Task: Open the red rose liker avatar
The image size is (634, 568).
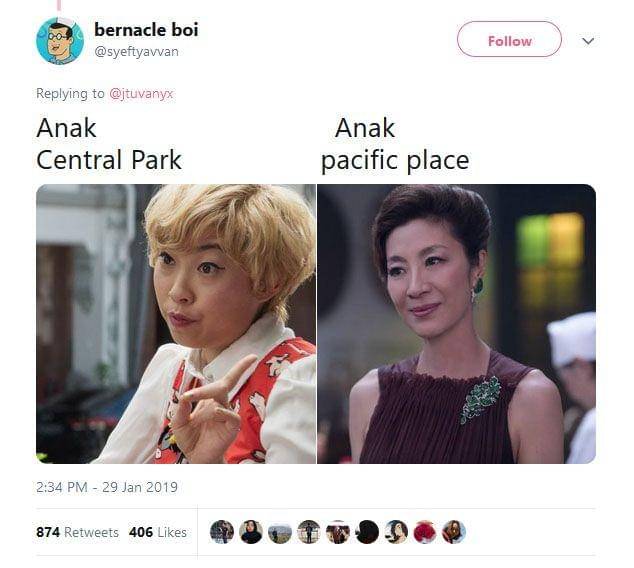Action: pos(425,532)
